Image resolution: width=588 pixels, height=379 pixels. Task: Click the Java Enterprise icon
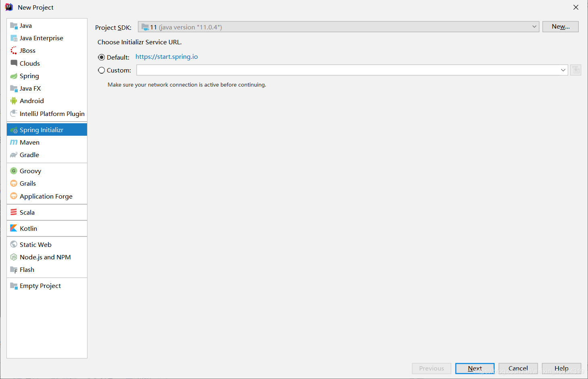tap(14, 38)
